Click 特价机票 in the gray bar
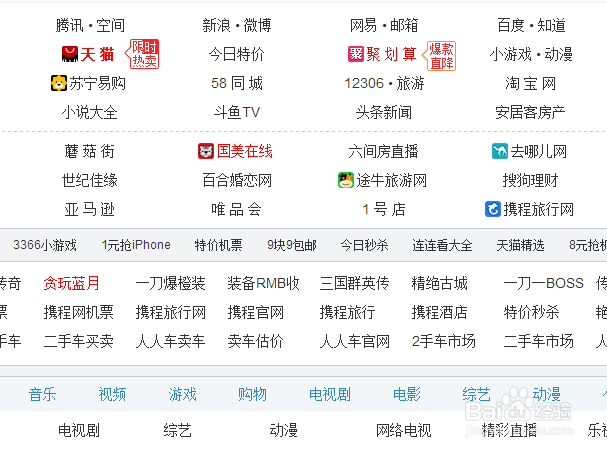This screenshot has width=607, height=452. pos(218,245)
